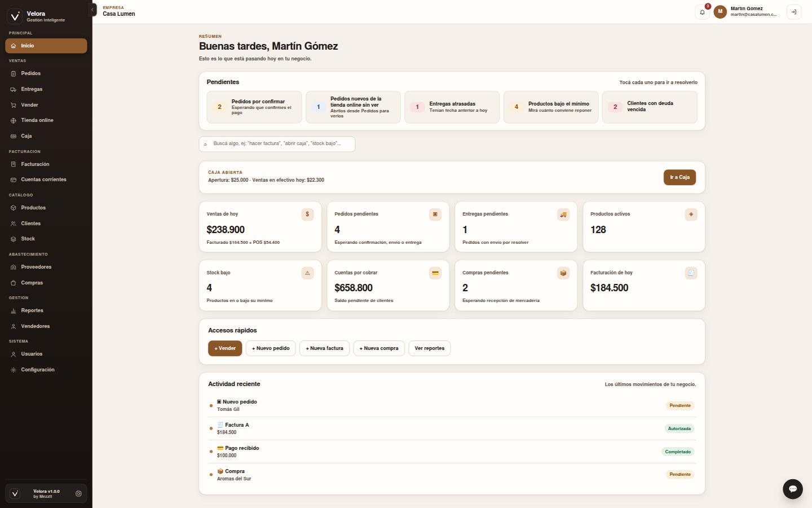Click the Completado status badge

[x=678, y=452]
